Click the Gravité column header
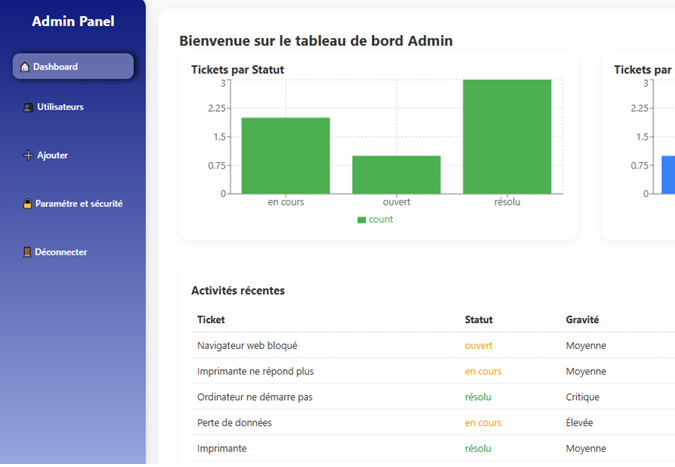 point(582,320)
